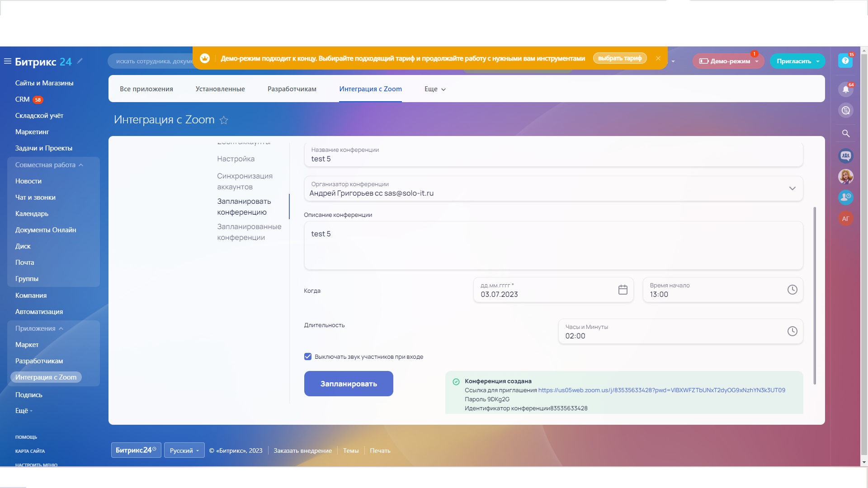Open the Еще dropdown in top tabs
The image size is (868, 488).
pyautogui.click(x=435, y=89)
